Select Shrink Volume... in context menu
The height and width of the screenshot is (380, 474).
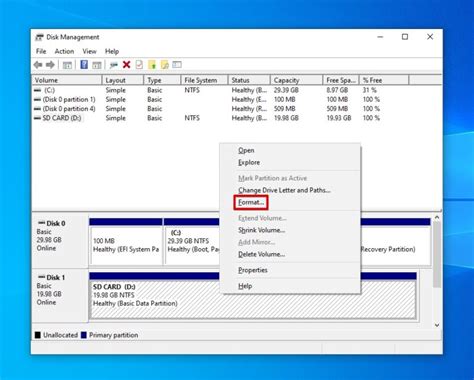(x=261, y=230)
